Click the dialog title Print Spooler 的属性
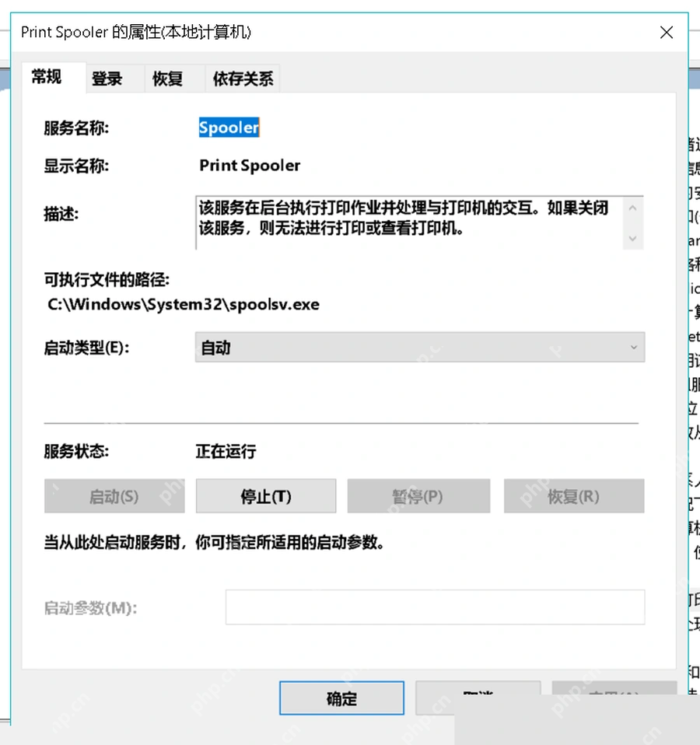Screen dimensions: 700x745 coord(136,33)
